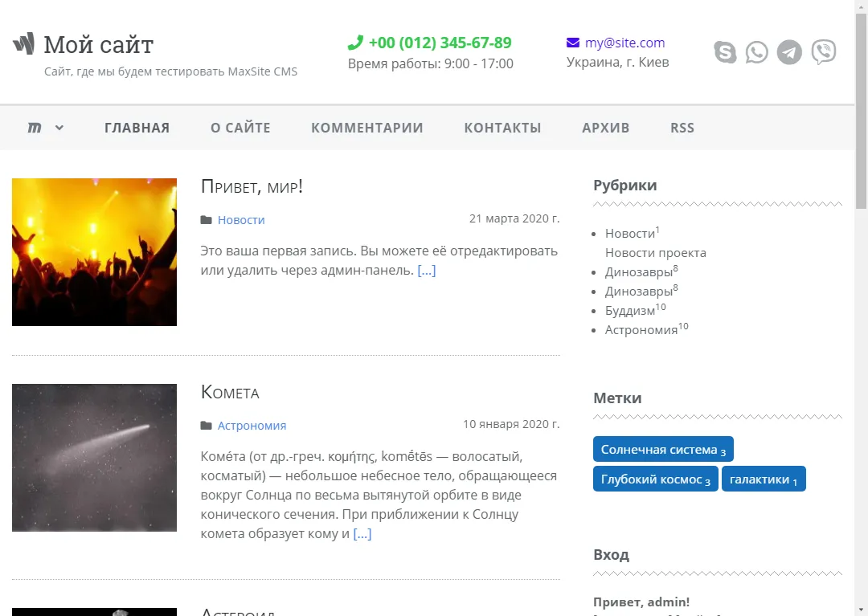Expand the dropdown chevron in navigation bar

59,128
